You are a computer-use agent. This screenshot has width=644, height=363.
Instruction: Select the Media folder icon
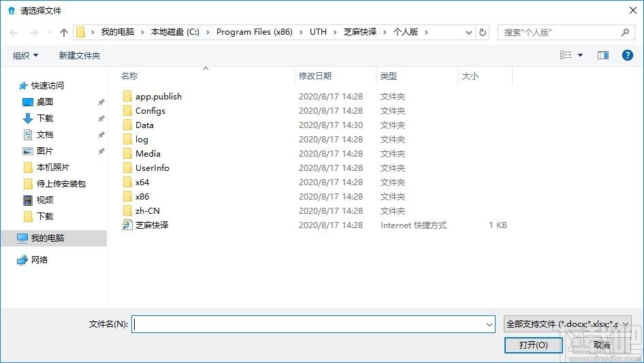(127, 153)
